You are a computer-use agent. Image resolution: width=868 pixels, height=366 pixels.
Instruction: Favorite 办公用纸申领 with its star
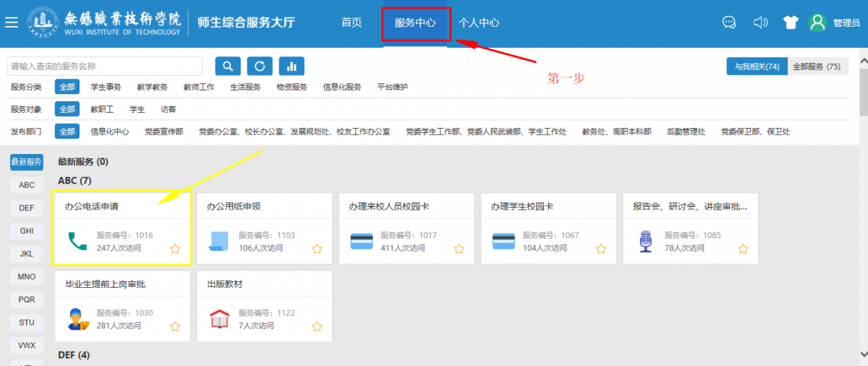317,249
